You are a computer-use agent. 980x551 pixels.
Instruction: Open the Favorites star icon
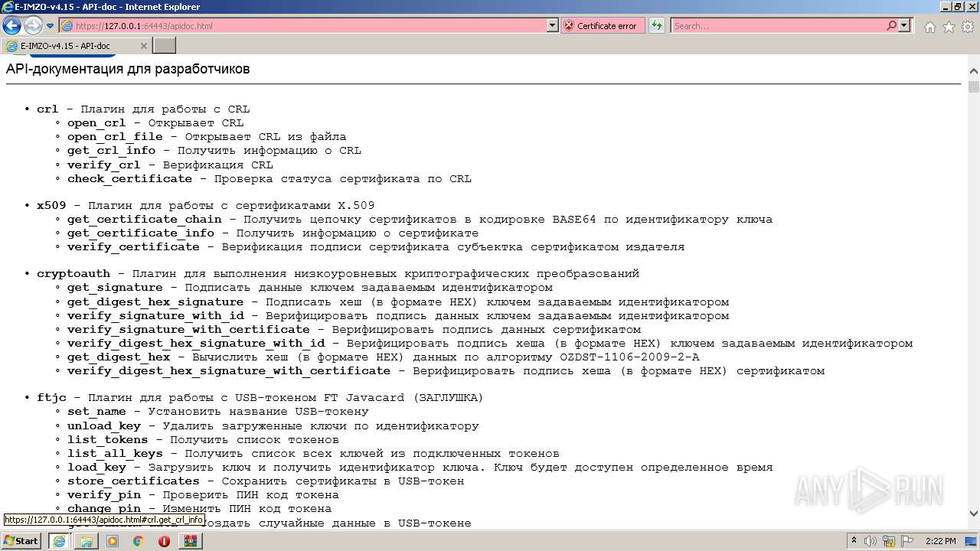tap(949, 27)
